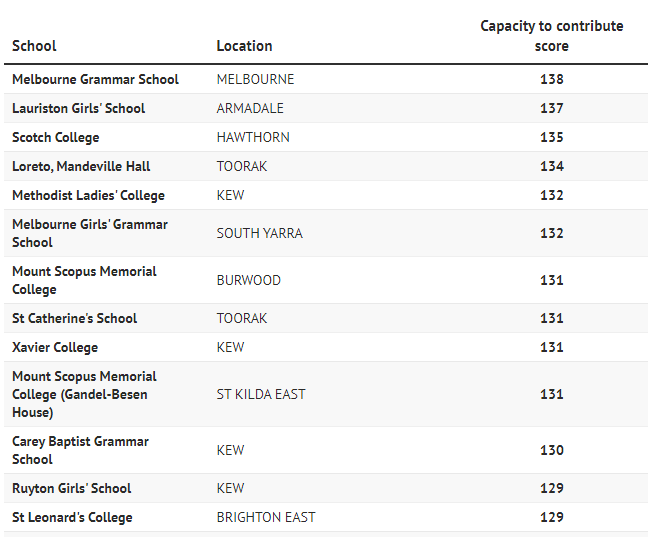
Task: Select Methodist Ladies' College text
Action: point(88,195)
